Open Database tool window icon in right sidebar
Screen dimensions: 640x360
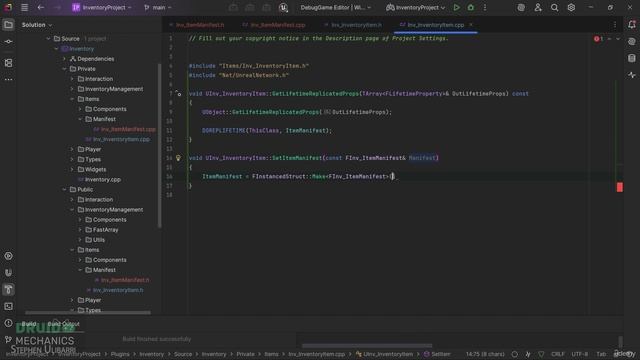[x=632, y=58]
